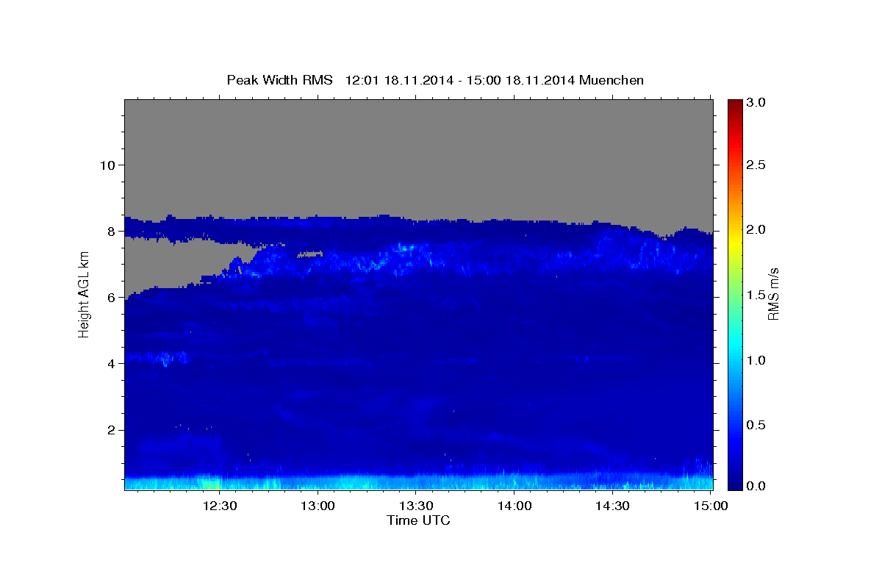Click the '14:00' time axis label

(514, 506)
